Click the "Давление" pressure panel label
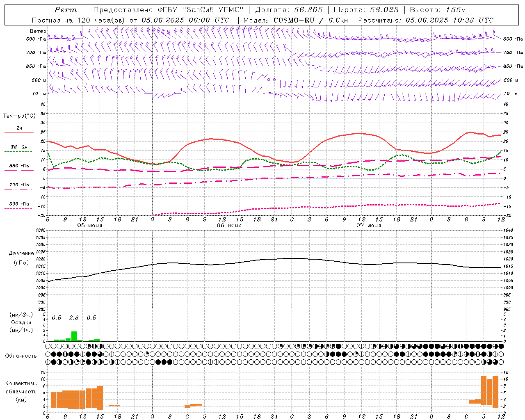 (x=21, y=253)
